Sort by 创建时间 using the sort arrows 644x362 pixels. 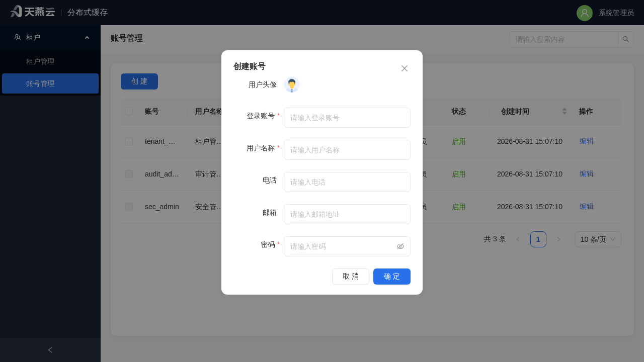(x=565, y=111)
